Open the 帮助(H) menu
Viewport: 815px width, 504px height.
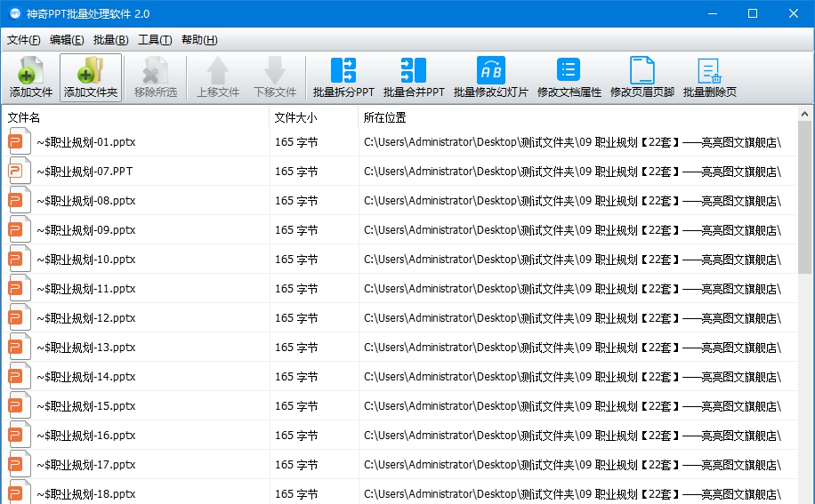click(199, 40)
